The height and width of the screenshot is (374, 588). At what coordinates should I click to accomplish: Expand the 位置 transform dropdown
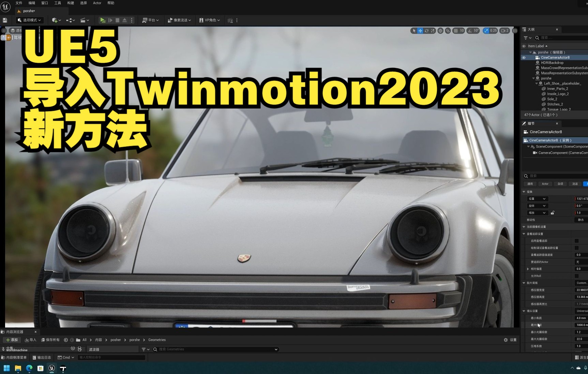[x=537, y=198]
